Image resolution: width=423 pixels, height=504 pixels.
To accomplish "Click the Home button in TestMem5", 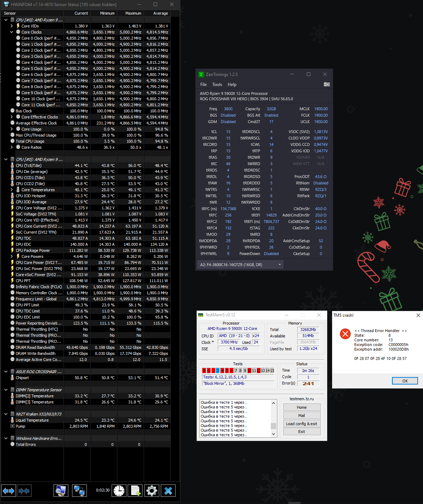I will tap(302, 407).
